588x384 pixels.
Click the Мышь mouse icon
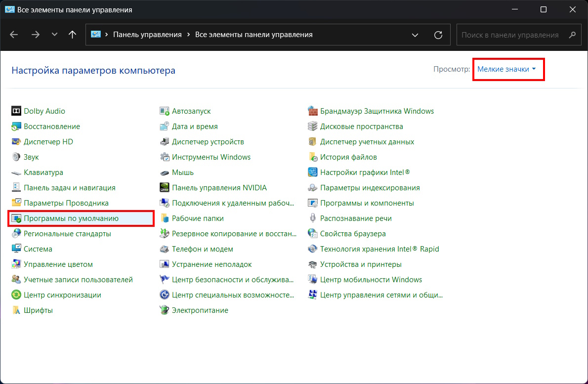pyautogui.click(x=164, y=172)
